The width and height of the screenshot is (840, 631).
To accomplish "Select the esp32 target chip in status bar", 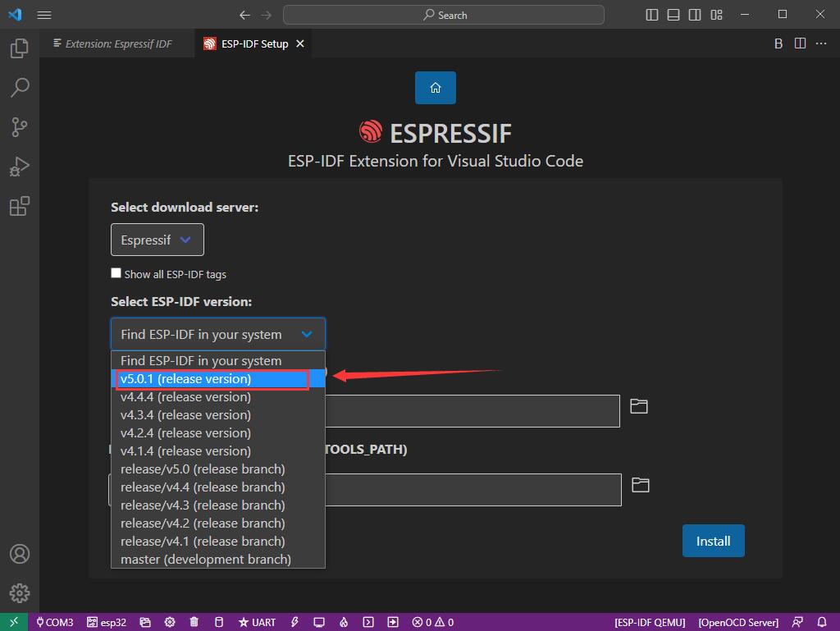I will [107, 622].
